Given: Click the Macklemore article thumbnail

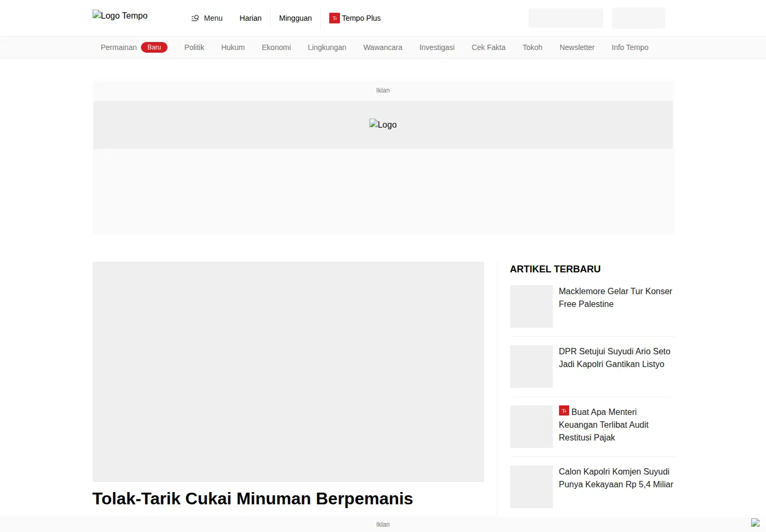Looking at the screenshot, I should point(531,306).
